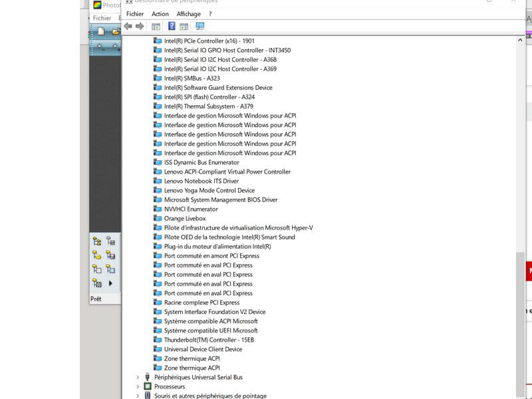The image size is (532, 399).
Task: Select Système compatible UEFI Microsoft
Action: pos(211,330)
